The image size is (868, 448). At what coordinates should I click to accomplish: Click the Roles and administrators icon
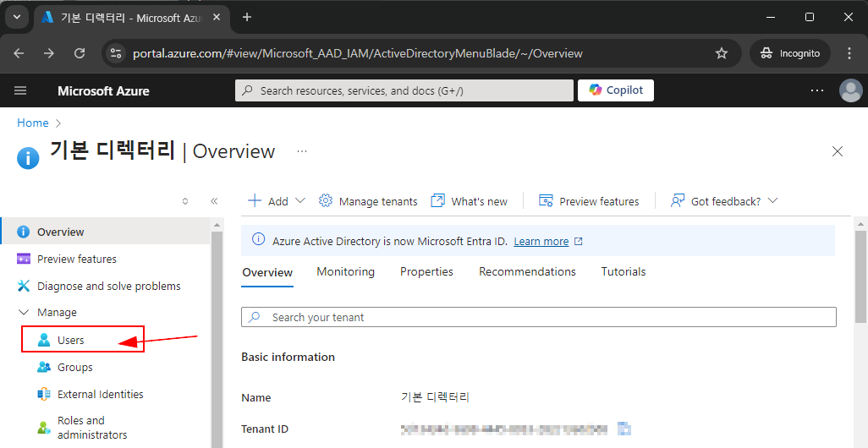44,428
